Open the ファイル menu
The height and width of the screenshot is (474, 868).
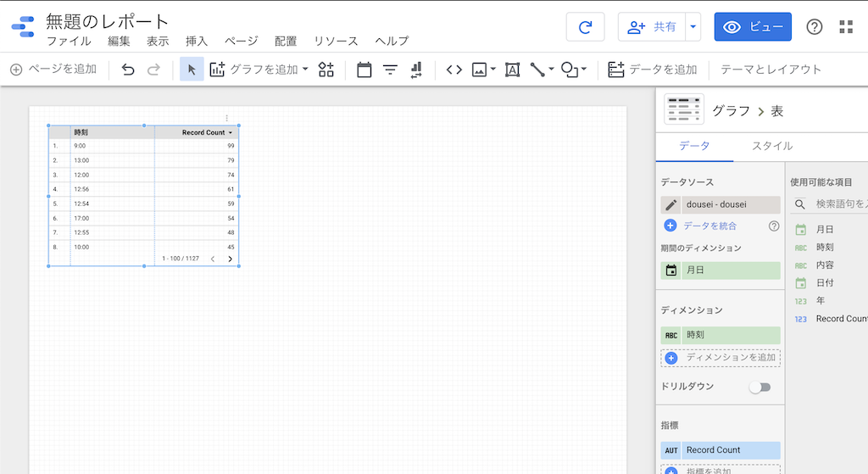tap(69, 41)
